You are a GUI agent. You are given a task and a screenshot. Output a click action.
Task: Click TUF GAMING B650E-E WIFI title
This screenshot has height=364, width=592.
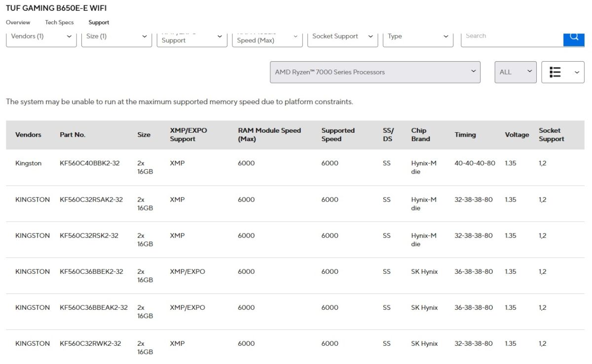[56, 8]
